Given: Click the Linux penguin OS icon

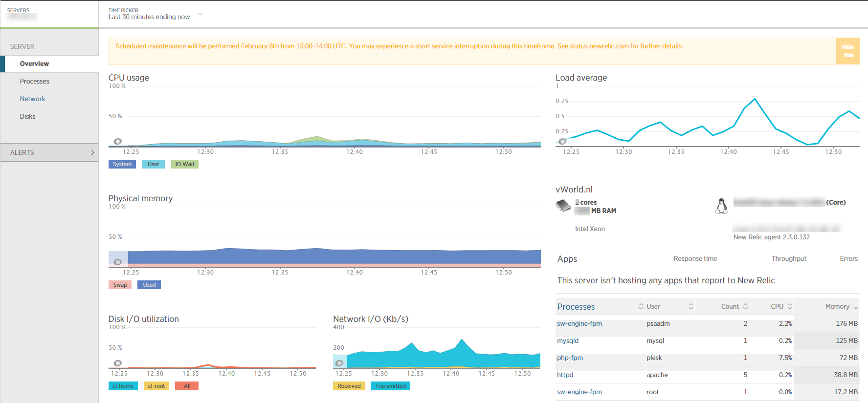Looking at the screenshot, I should [x=721, y=206].
